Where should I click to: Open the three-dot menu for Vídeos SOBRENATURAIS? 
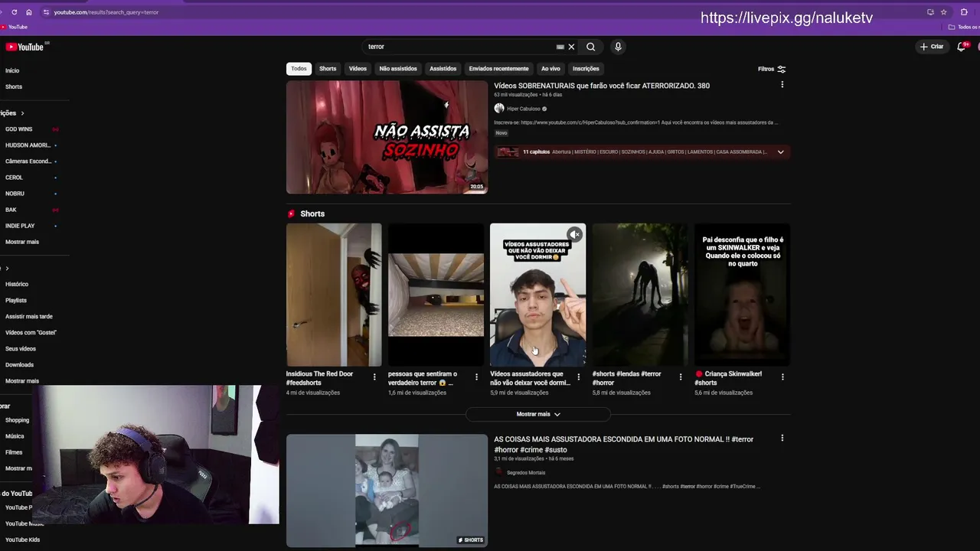[x=782, y=85]
